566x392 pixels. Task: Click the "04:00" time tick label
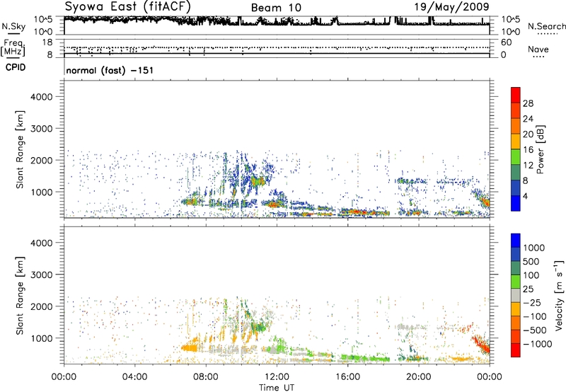click(x=134, y=377)
